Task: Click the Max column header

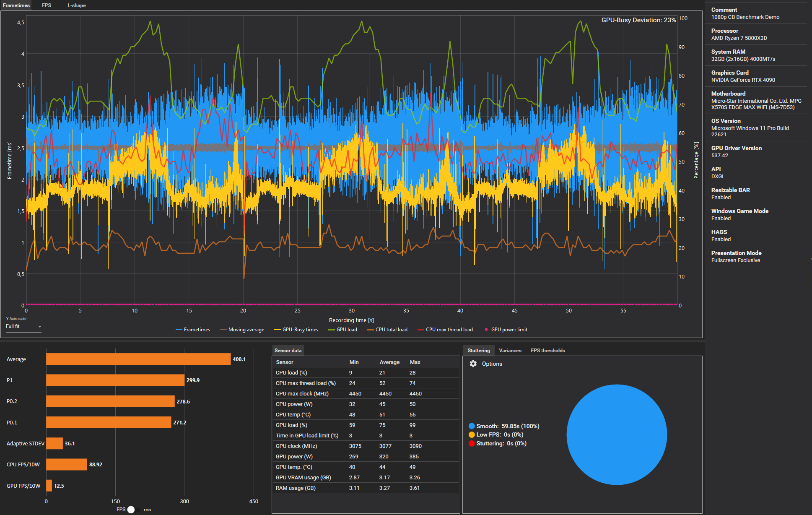Action: [x=415, y=362]
